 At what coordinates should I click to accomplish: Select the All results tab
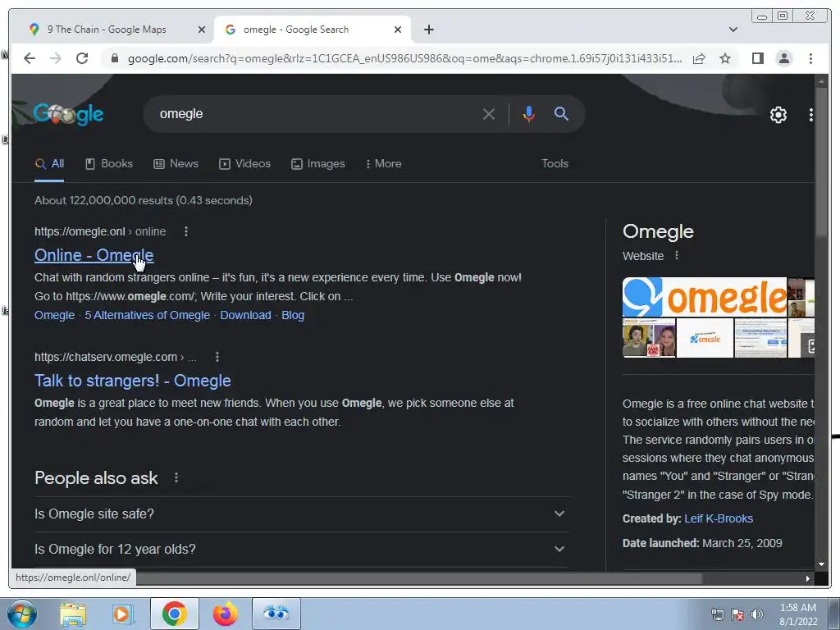49,164
